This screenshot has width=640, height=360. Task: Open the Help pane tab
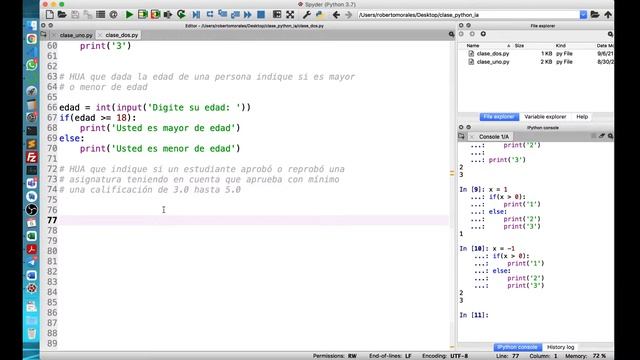tap(582, 117)
